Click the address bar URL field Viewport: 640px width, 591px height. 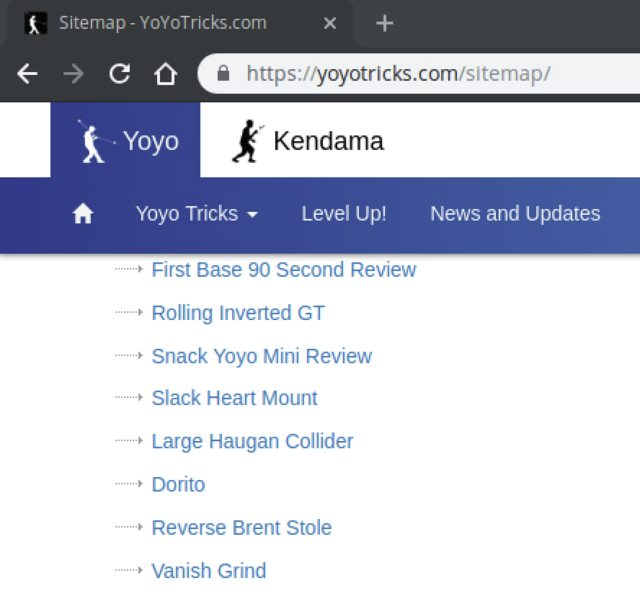pyautogui.click(x=419, y=74)
